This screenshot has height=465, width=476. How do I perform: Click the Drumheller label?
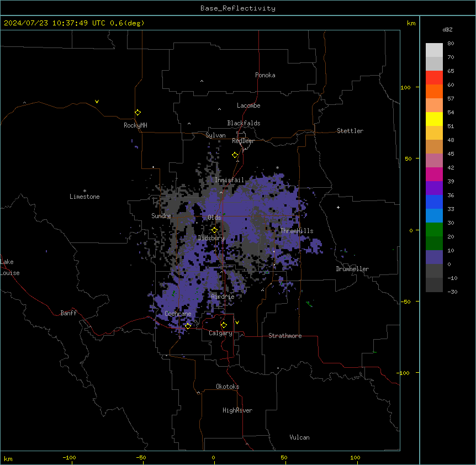coord(352,269)
